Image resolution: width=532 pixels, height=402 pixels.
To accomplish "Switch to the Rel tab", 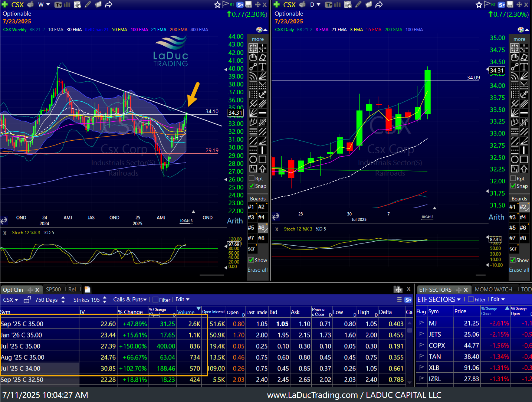I will pos(72,290).
